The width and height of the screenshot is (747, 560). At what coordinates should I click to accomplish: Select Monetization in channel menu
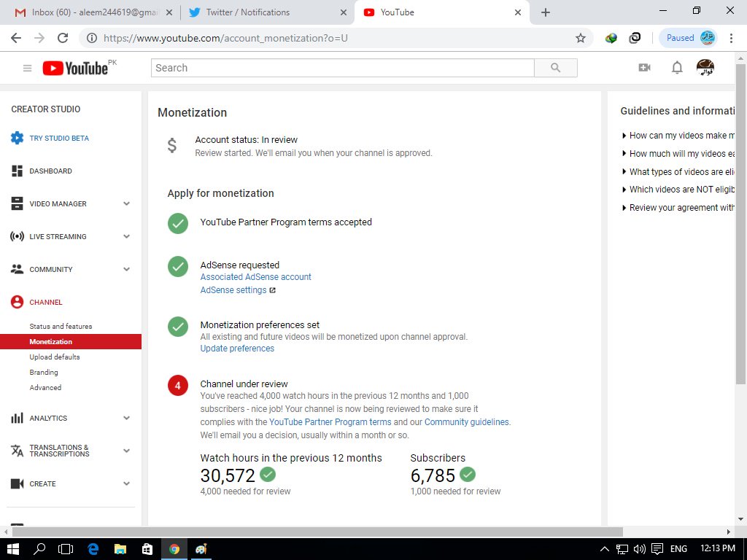pyautogui.click(x=71, y=341)
